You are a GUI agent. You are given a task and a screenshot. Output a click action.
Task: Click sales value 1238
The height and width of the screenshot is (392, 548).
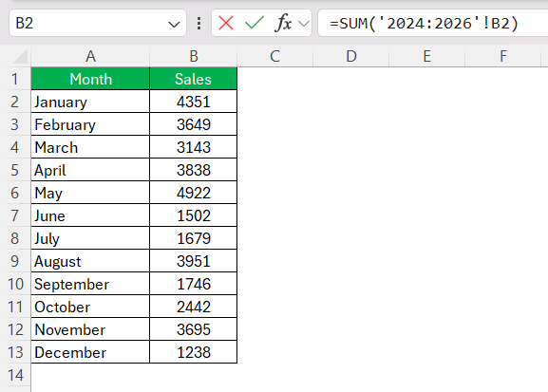(193, 352)
